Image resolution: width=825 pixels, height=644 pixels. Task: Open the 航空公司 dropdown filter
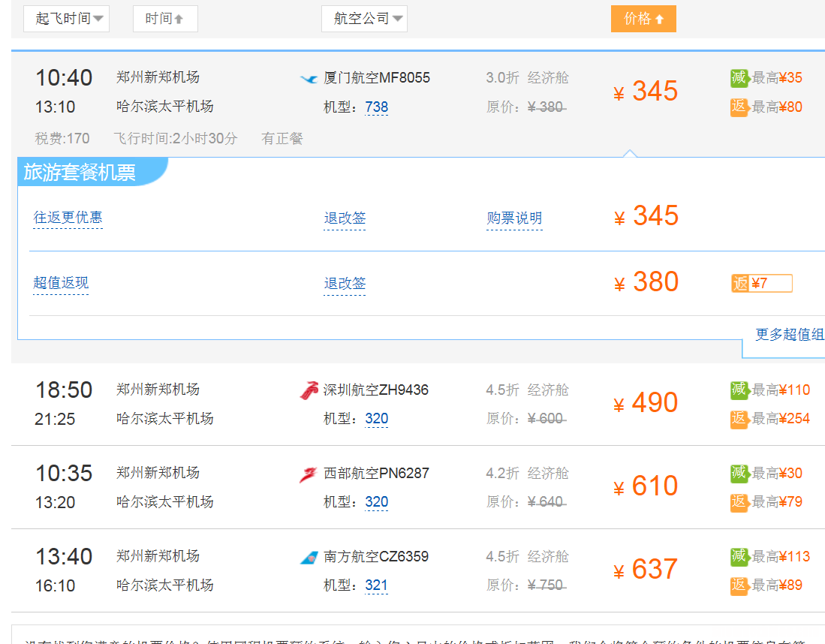(x=364, y=19)
